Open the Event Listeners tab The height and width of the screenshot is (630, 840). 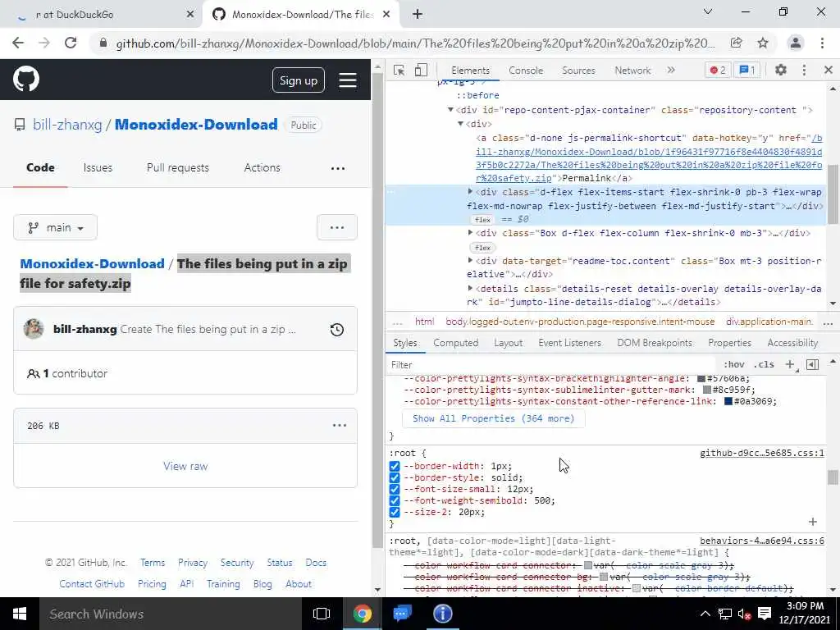(569, 343)
